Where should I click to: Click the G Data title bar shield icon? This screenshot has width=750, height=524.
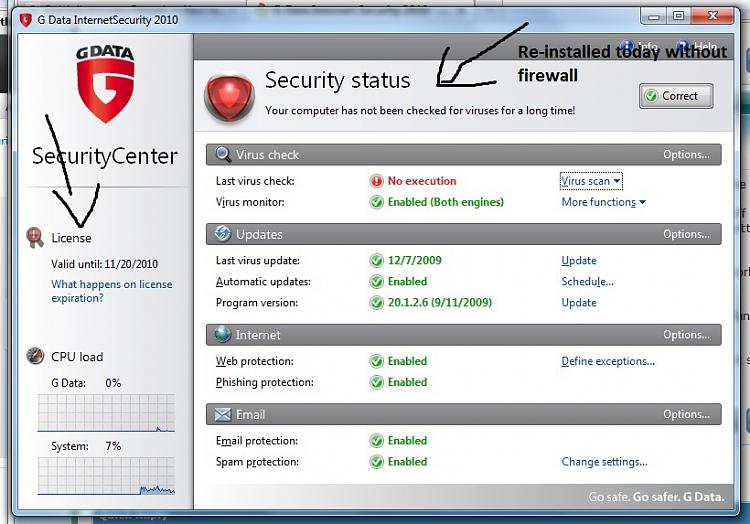tap(25, 20)
